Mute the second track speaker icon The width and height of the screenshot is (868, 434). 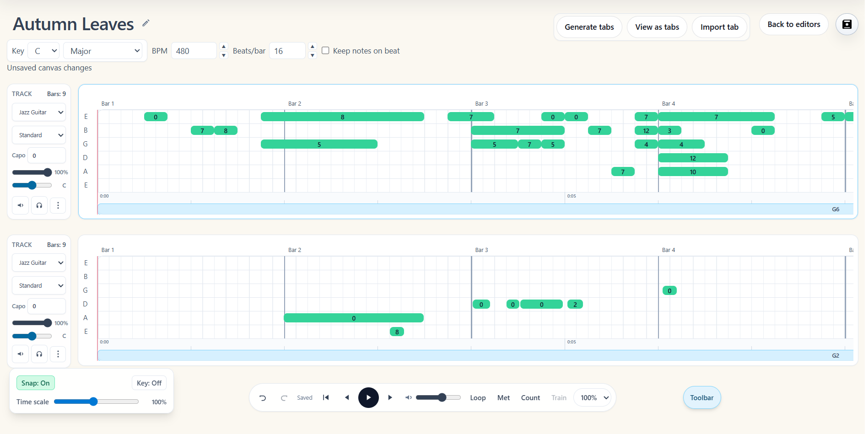21,354
